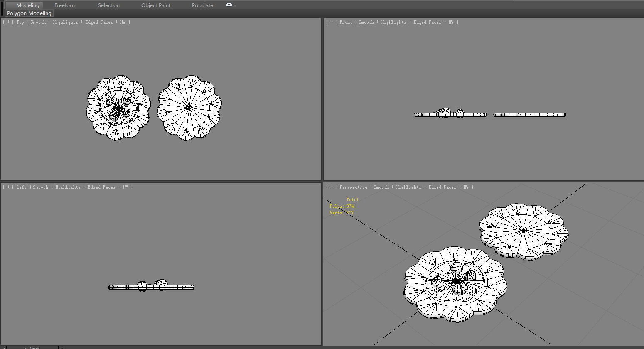Click the 0 / 100 time slider

(x=32, y=347)
